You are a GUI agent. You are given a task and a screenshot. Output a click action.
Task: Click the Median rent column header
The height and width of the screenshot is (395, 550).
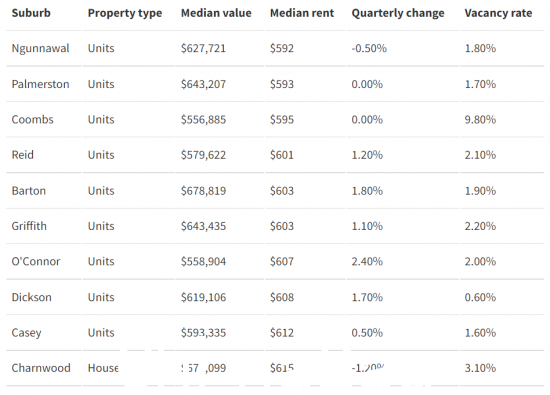pyautogui.click(x=302, y=13)
